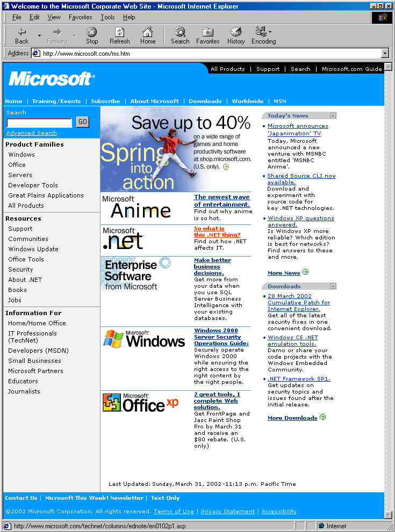395x532 pixels.
Task: Click the Internet zone icon in status bar
Action: [x=321, y=526]
